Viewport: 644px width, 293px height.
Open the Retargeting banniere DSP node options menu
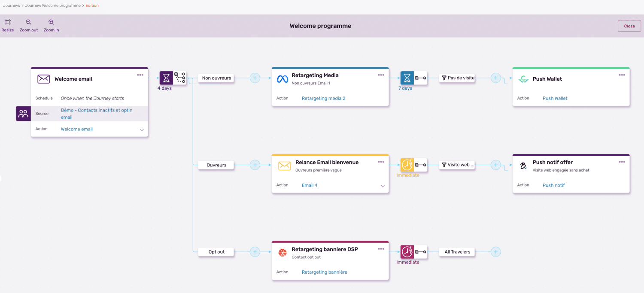(381, 248)
